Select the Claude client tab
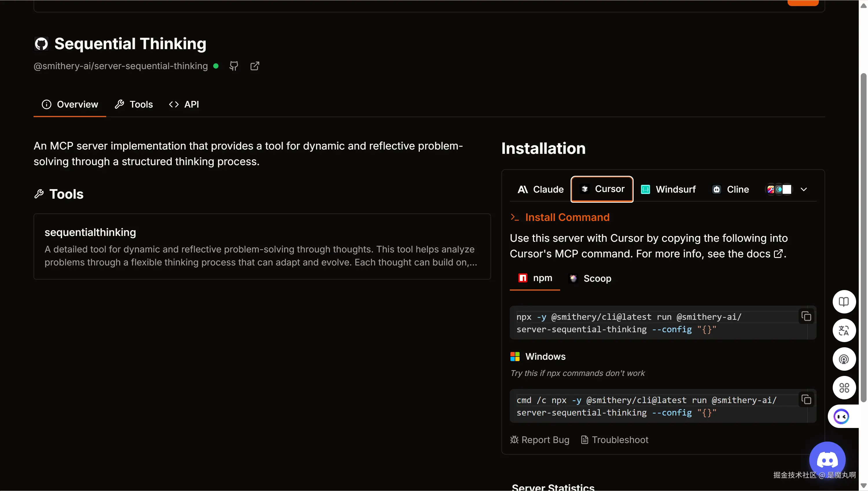 point(540,189)
